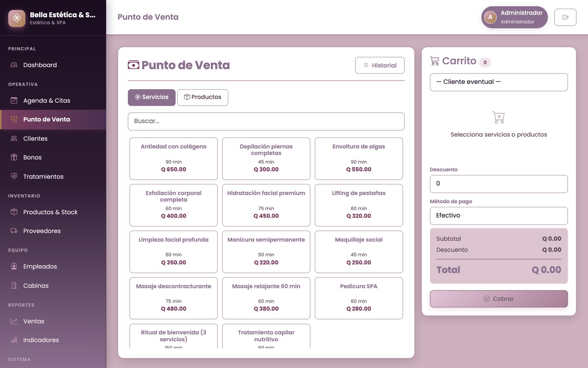The width and height of the screenshot is (588, 368).
Task: Click the Bonos gift icon
Action: [14, 157]
